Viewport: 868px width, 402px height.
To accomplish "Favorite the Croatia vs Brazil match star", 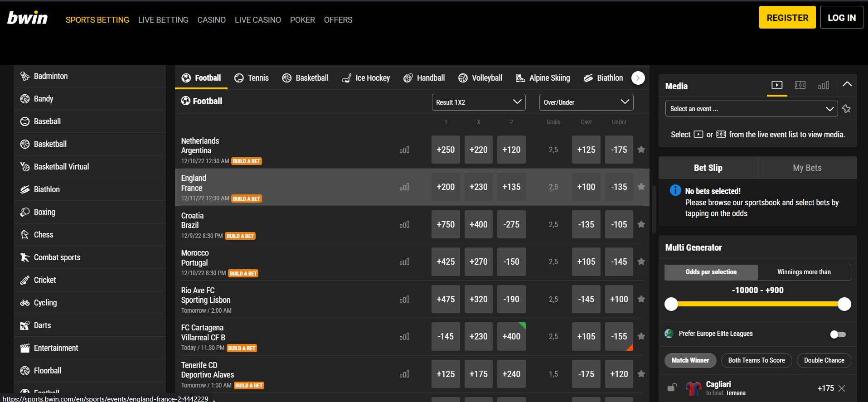I will coord(641,224).
